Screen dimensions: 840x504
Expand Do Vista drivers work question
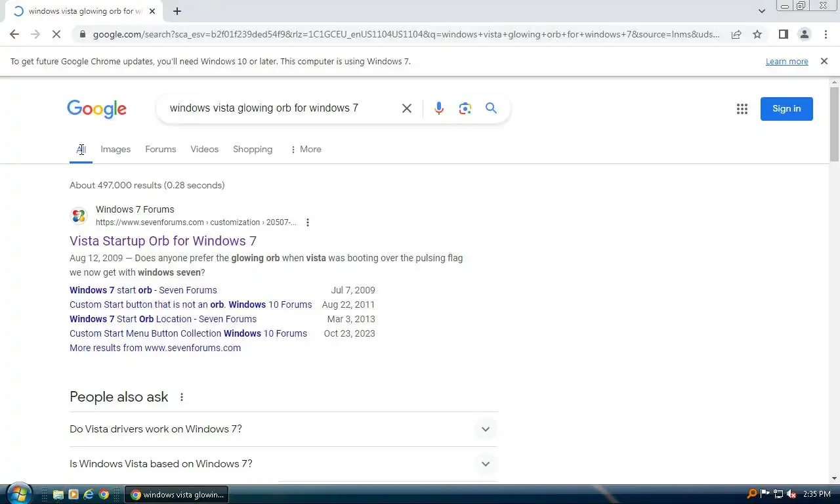(x=283, y=429)
